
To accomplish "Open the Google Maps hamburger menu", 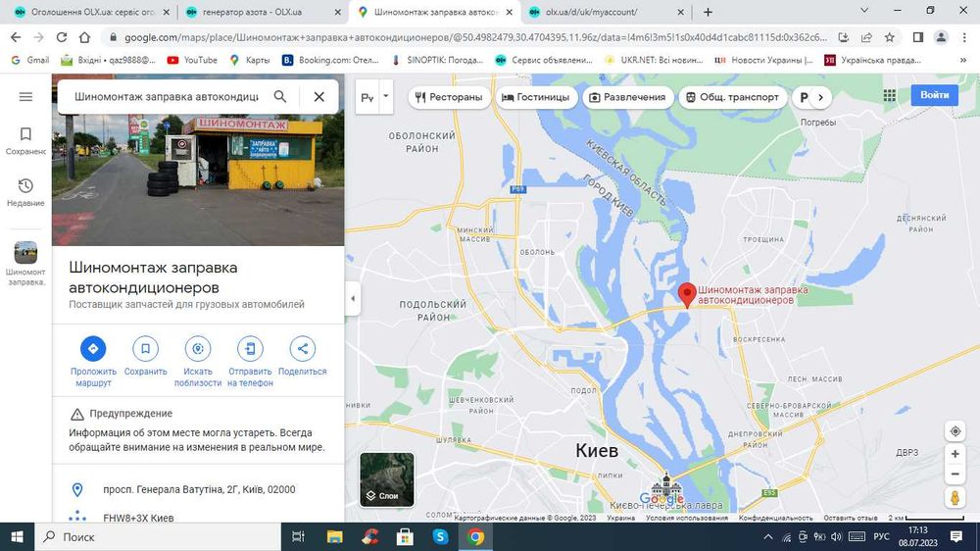I will 25,97.
